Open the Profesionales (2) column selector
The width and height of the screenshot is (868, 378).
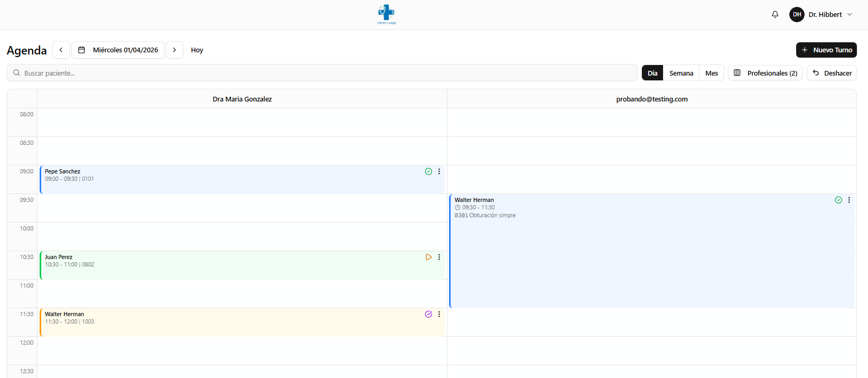765,73
